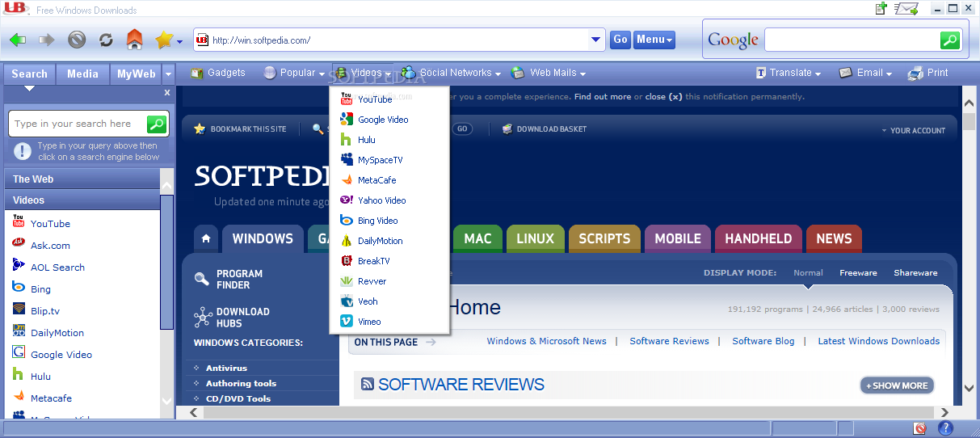Open the address bar URL dropdown arrow
The width and height of the screenshot is (980, 438).
[597, 40]
